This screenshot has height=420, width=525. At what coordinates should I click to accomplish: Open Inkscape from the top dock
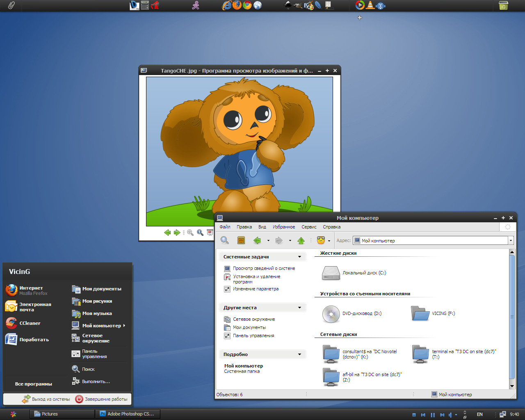pyautogui.click(x=288, y=5)
